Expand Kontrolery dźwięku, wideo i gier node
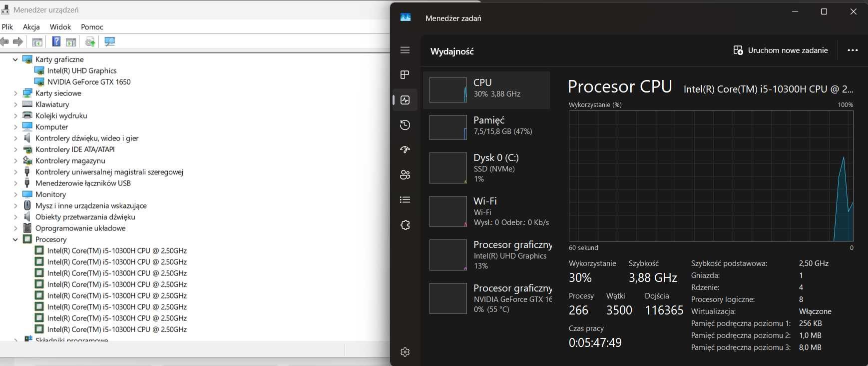This screenshot has width=868, height=366. click(x=15, y=138)
